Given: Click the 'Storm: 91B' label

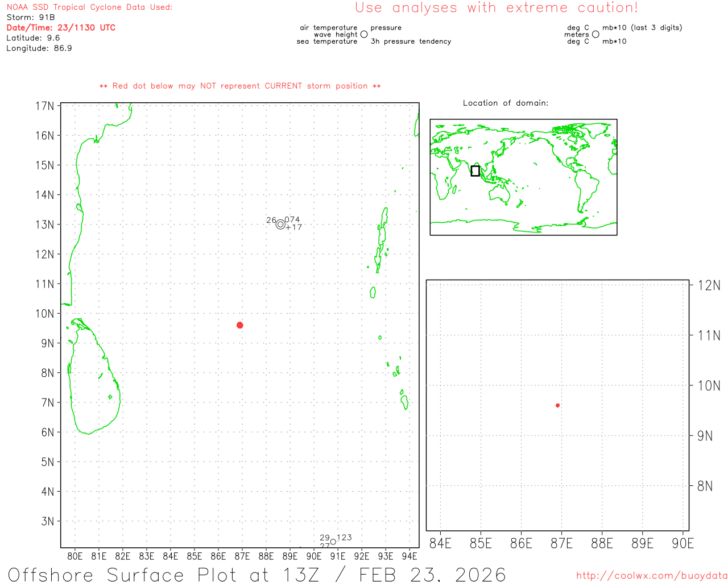Looking at the screenshot, I should coord(31,18).
